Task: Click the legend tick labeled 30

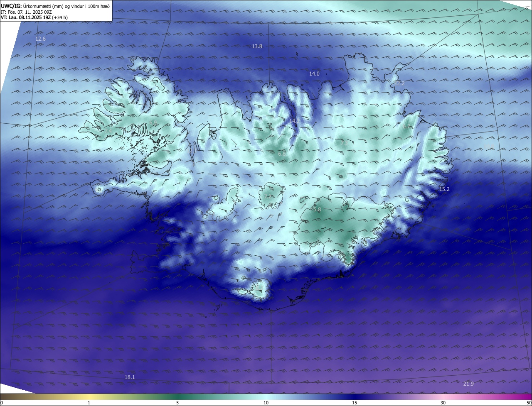Action: 443,403
